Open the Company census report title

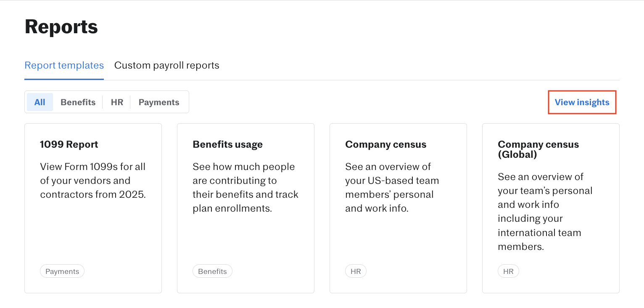385,144
